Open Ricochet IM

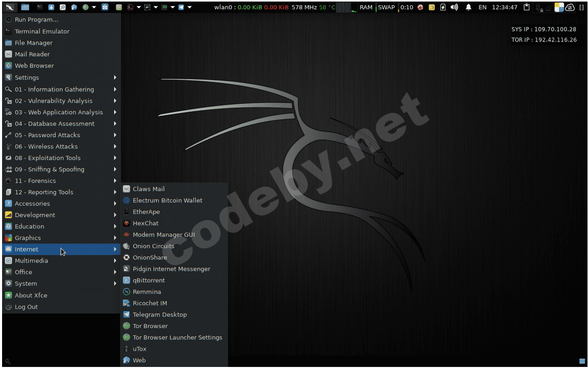point(174,303)
